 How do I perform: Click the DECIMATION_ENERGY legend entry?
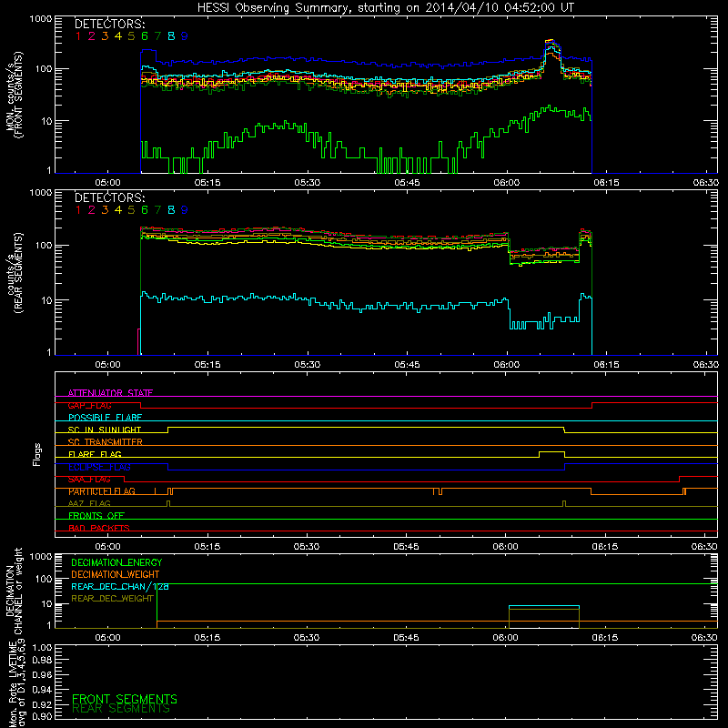point(116,562)
